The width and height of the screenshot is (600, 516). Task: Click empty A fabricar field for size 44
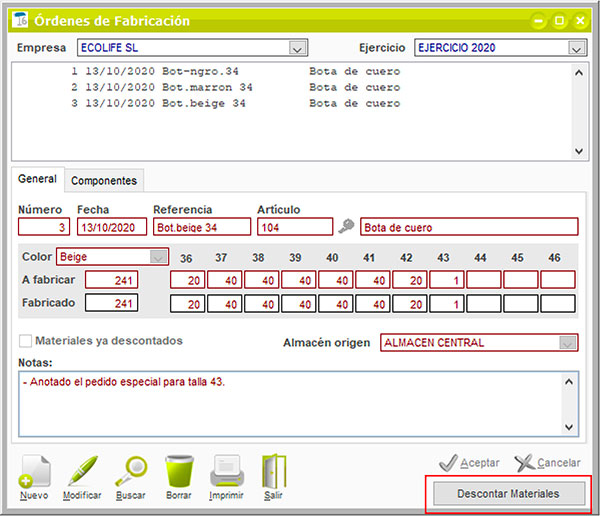point(484,280)
